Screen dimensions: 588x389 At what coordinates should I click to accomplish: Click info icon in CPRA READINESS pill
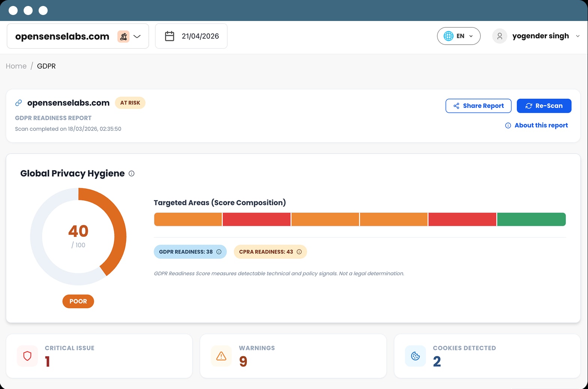299,252
